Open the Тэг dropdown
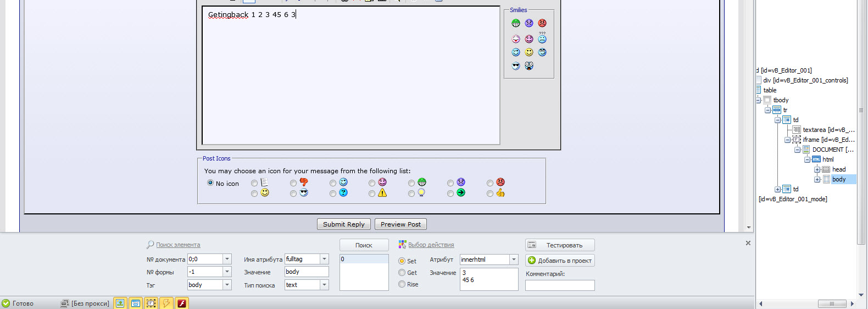Image resolution: width=868 pixels, height=309 pixels. [x=227, y=285]
